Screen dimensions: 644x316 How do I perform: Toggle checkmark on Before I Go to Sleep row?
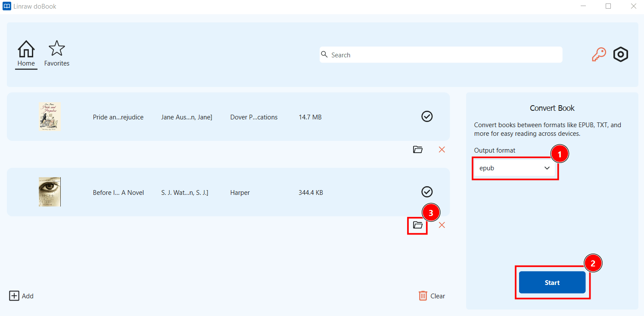coord(426,192)
